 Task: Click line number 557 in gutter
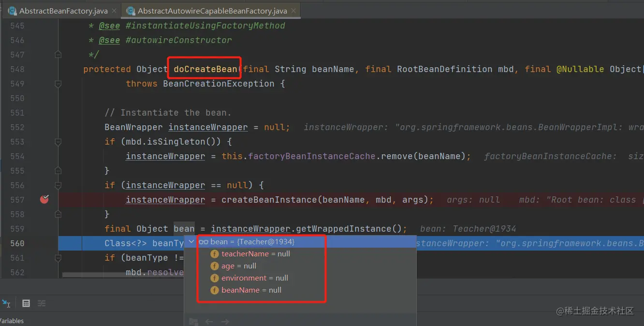(17, 200)
